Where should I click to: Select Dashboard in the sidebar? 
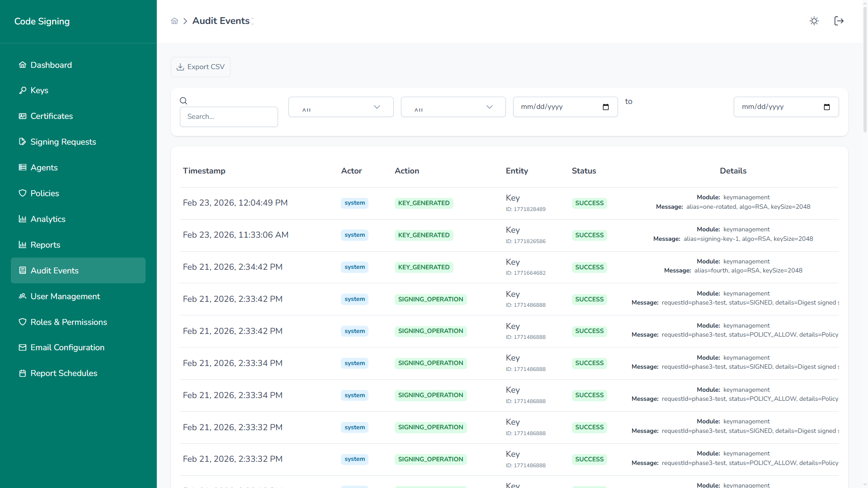point(51,65)
